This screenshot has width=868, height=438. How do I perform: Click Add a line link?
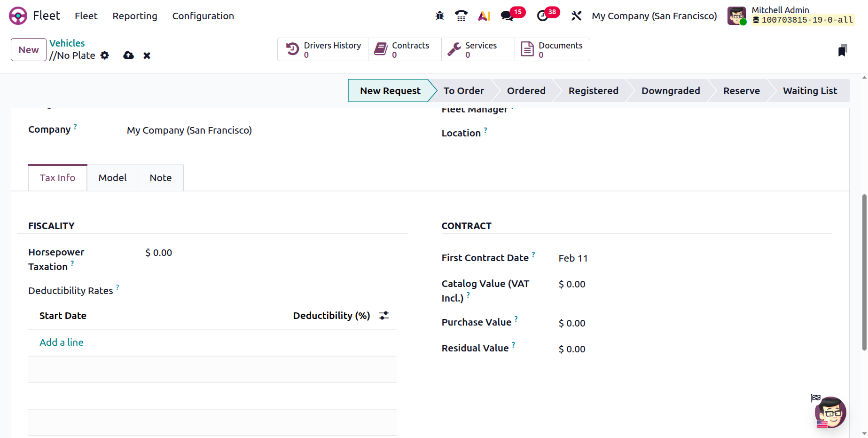coord(62,342)
